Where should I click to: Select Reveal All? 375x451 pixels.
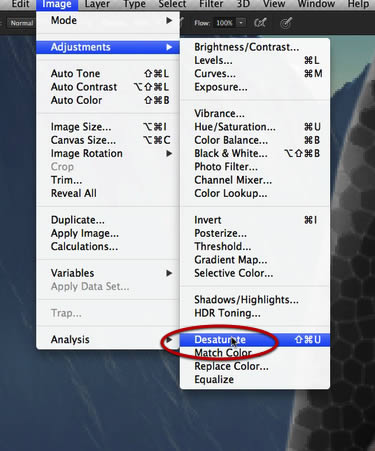pyautogui.click(x=108, y=193)
